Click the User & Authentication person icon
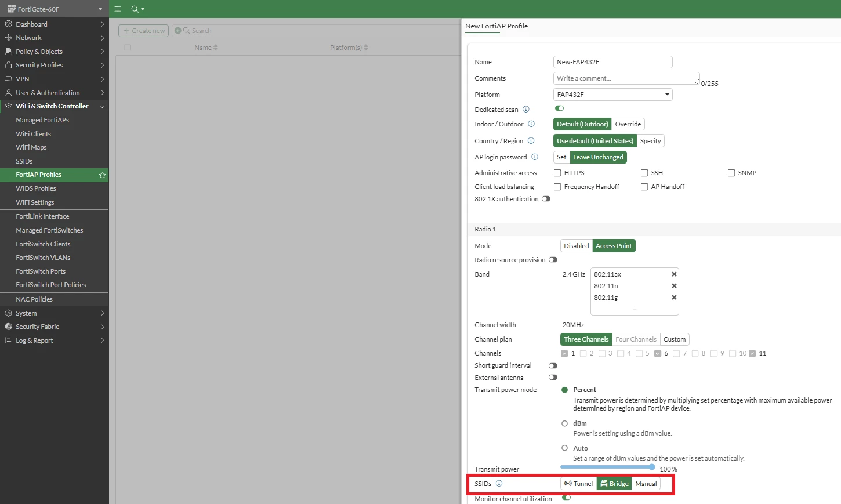 (9, 93)
